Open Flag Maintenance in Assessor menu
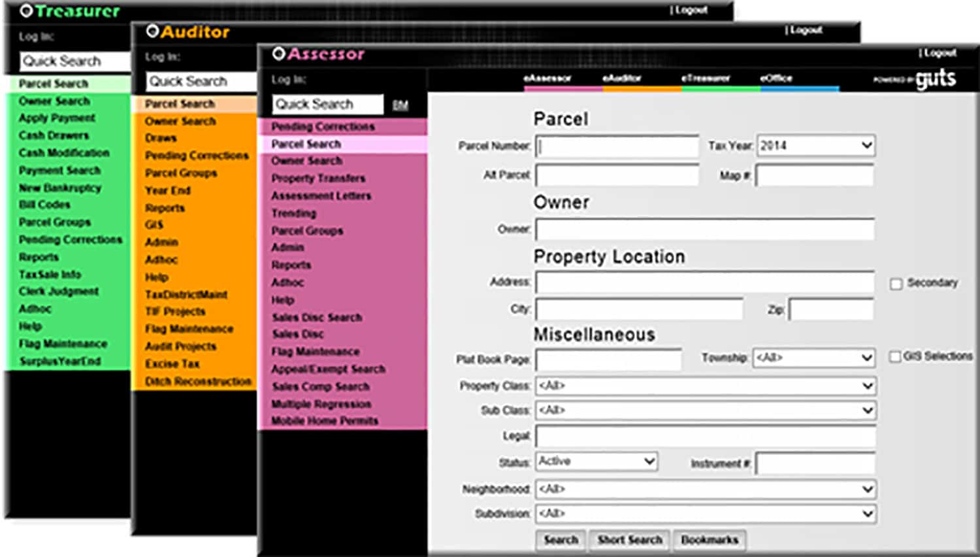This screenshot has height=557, width=980. pos(315,352)
